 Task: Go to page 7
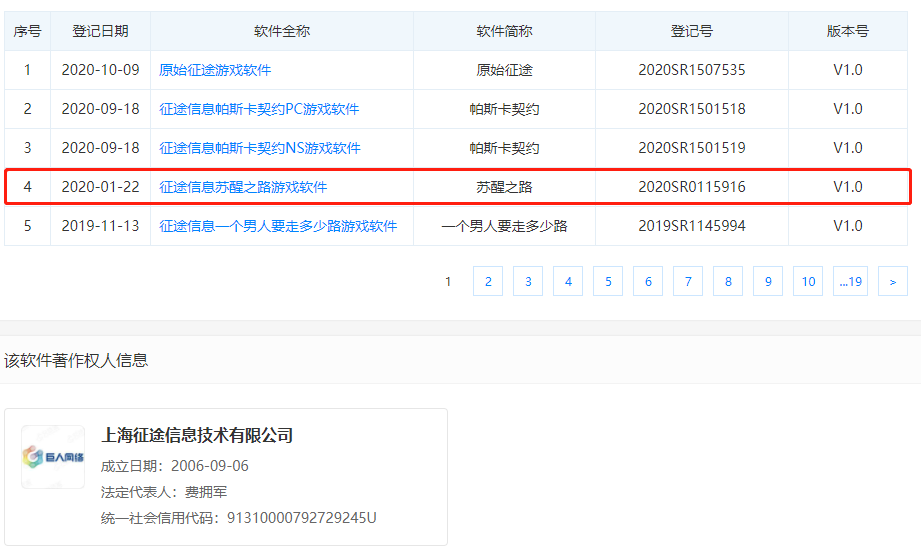(x=688, y=281)
